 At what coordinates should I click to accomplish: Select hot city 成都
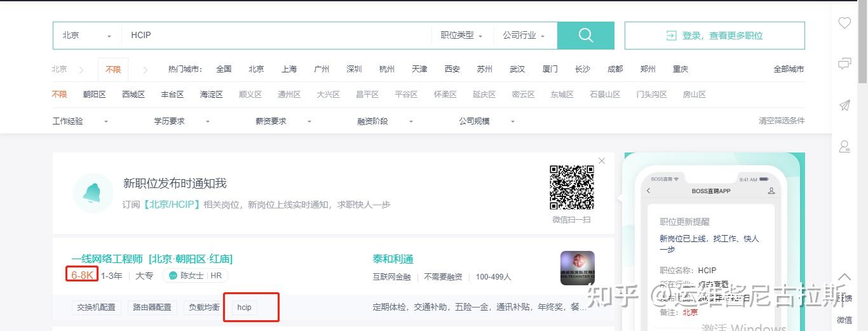615,69
